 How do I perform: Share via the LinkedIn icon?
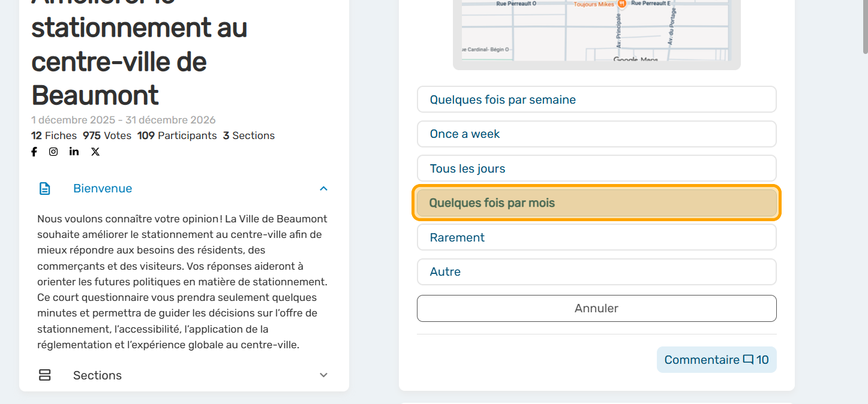(x=74, y=152)
